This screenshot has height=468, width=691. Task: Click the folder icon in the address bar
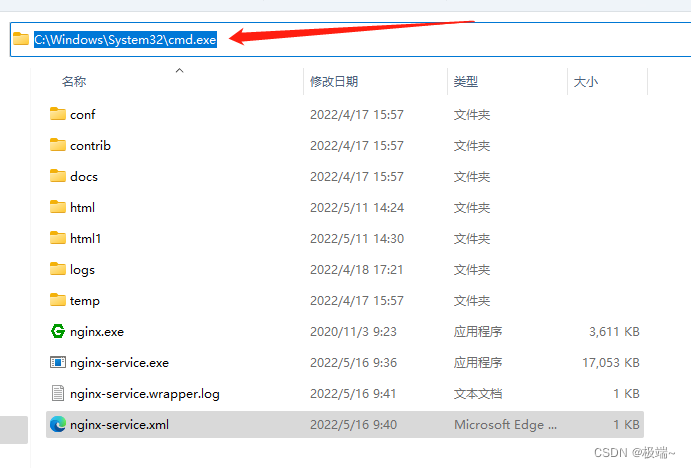tap(21, 39)
